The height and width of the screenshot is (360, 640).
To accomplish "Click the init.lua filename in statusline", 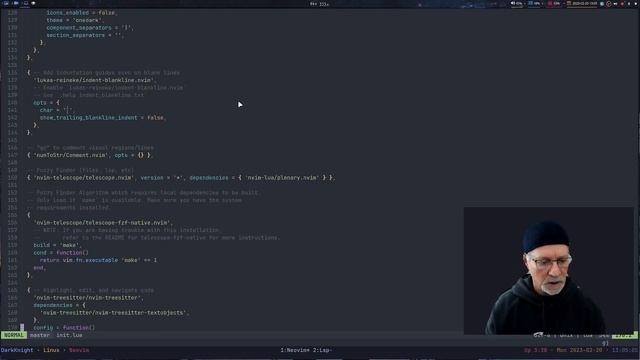I will pyautogui.click(x=69, y=335).
